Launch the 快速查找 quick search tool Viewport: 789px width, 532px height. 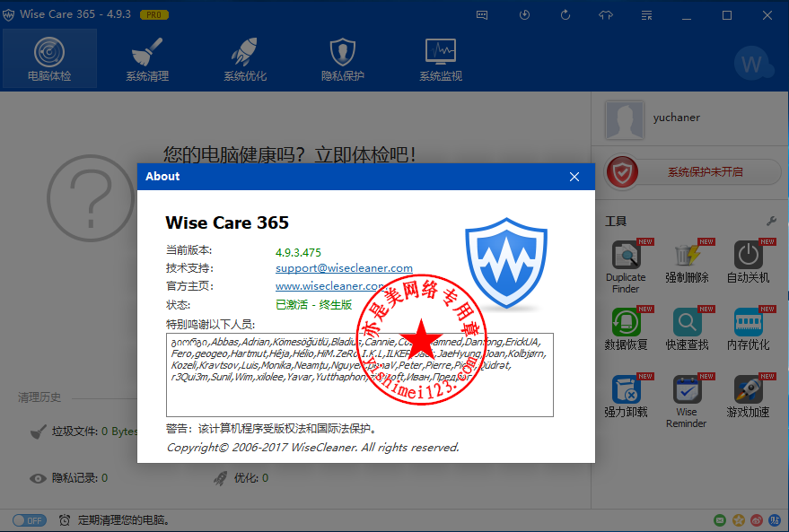[x=687, y=328]
